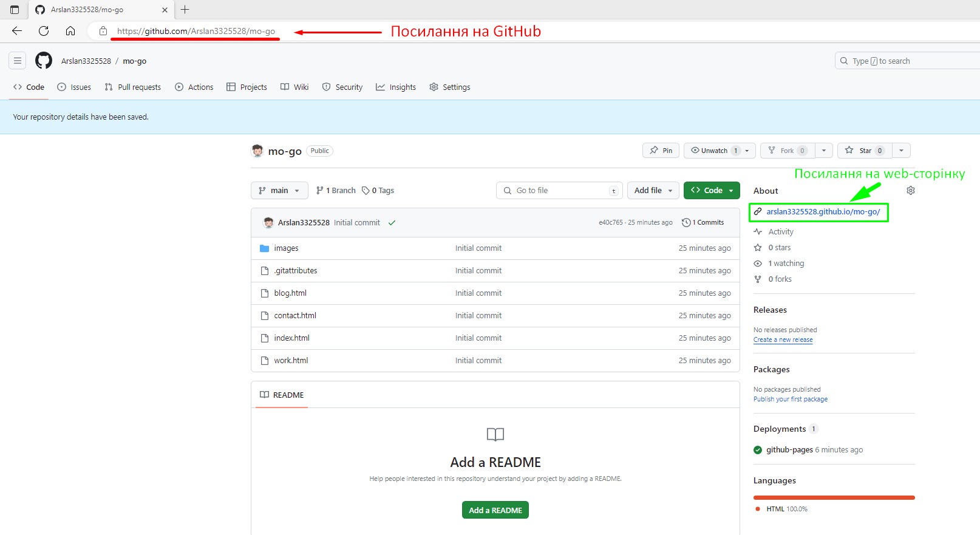Reload the page with the refresh icon
This screenshot has width=980, height=535.
click(44, 31)
